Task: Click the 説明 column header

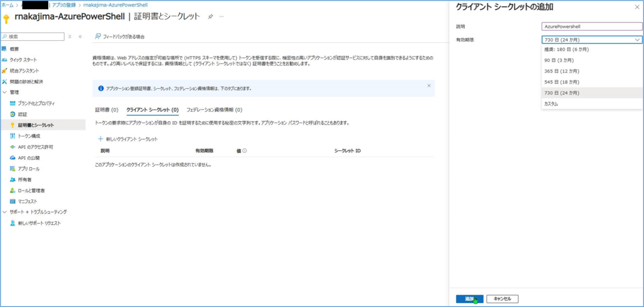Action: pyautogui.click(x=105, y=151)
